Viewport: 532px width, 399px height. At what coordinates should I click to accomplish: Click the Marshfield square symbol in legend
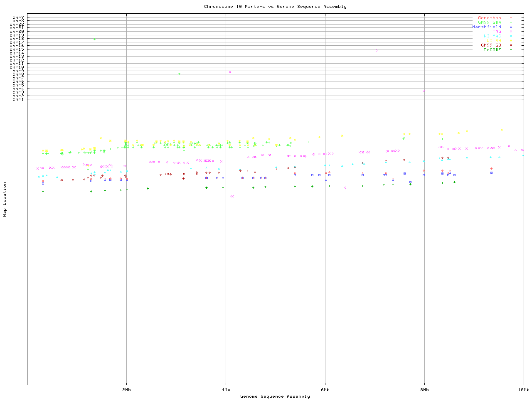(x=511, y=27)
